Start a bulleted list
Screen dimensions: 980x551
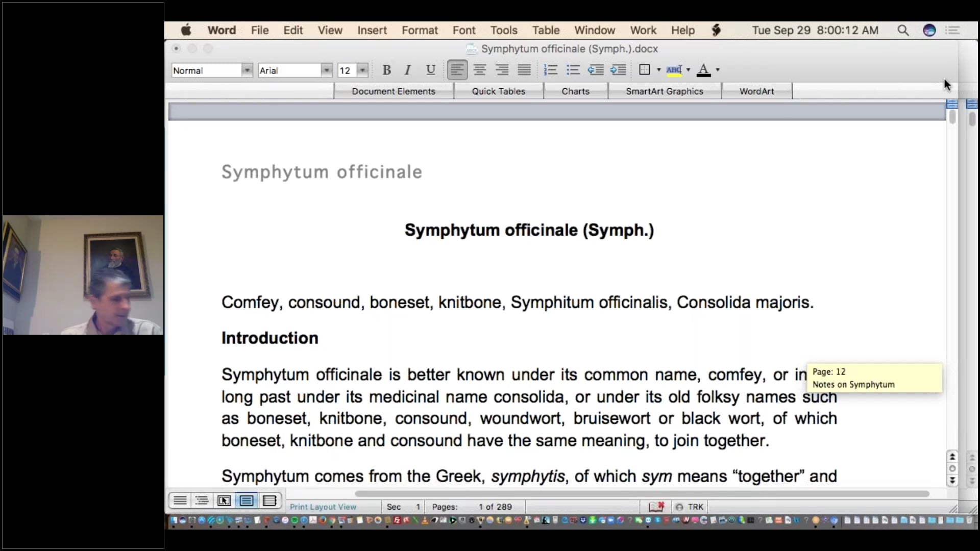573,70
